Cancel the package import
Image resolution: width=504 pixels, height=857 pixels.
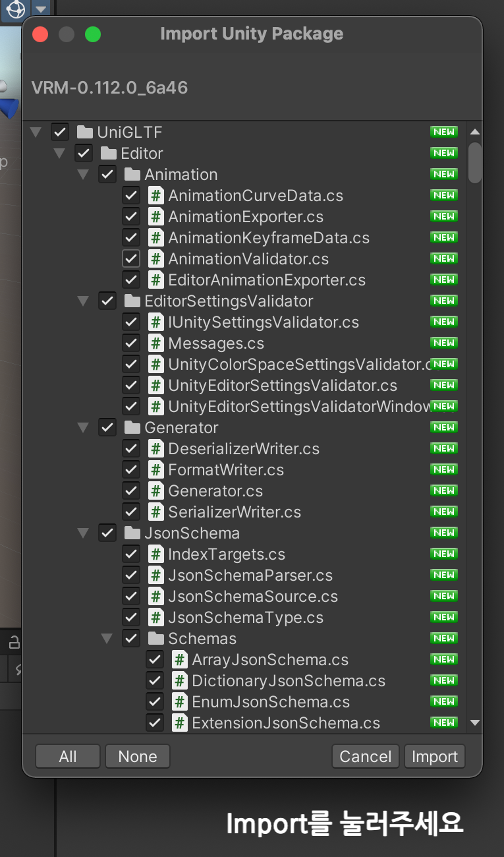(x=366, y=757)
